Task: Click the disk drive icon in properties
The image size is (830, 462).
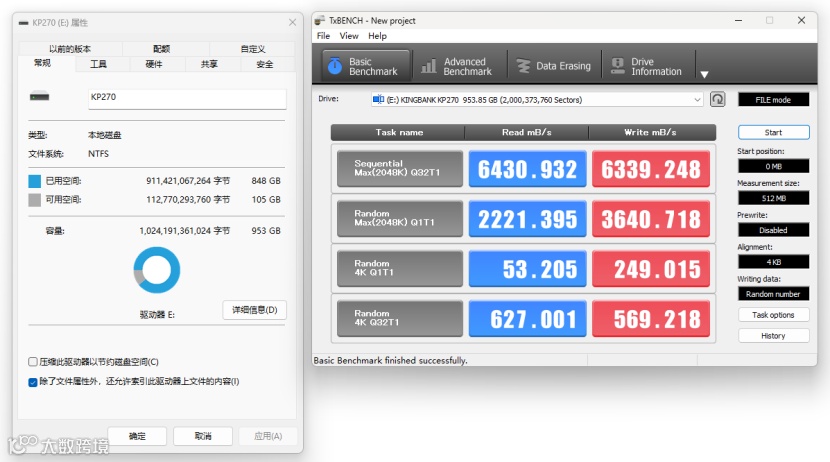Action: 40,96
